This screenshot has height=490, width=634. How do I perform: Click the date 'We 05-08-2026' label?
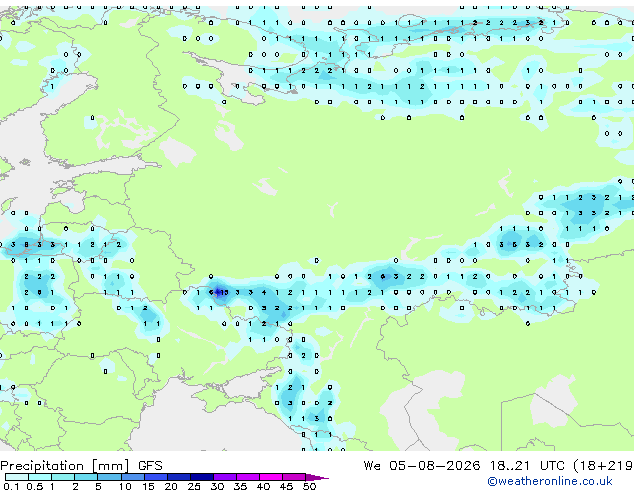point(422,466)
